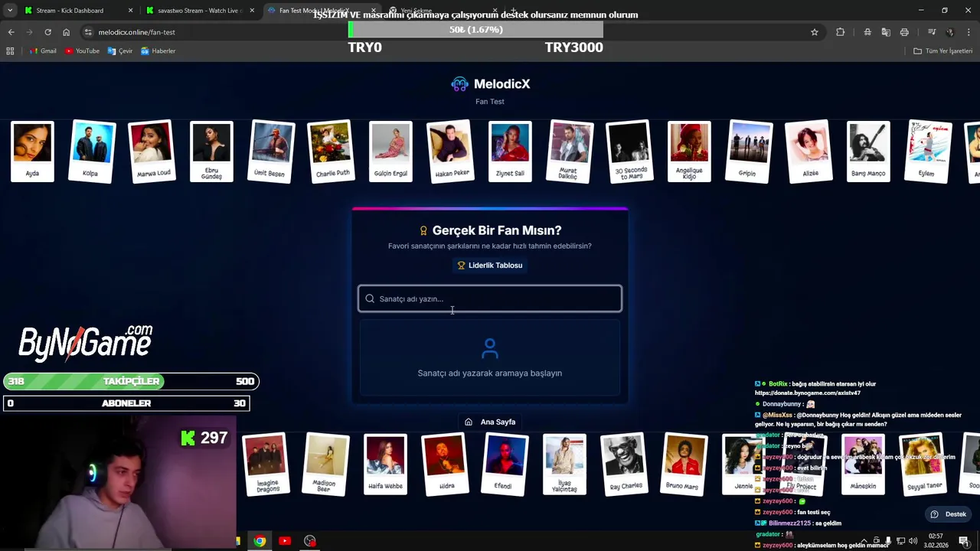Select the Hidra artist card

pyautogui.click(x=445, y=465)
